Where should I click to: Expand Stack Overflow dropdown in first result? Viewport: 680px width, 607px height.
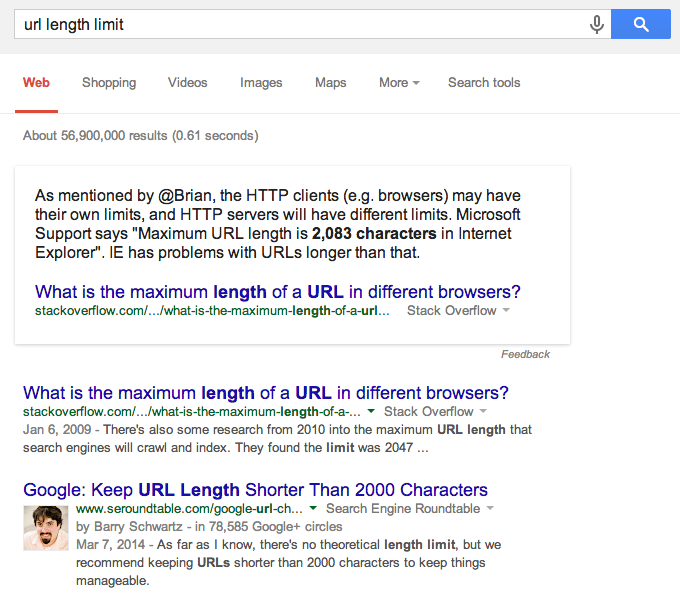[483, 411]
